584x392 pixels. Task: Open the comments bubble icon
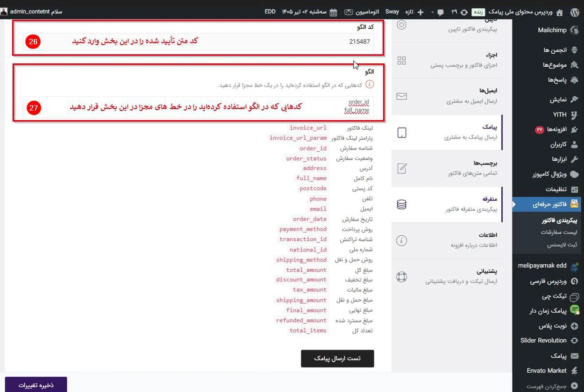[x=441, y=12]
